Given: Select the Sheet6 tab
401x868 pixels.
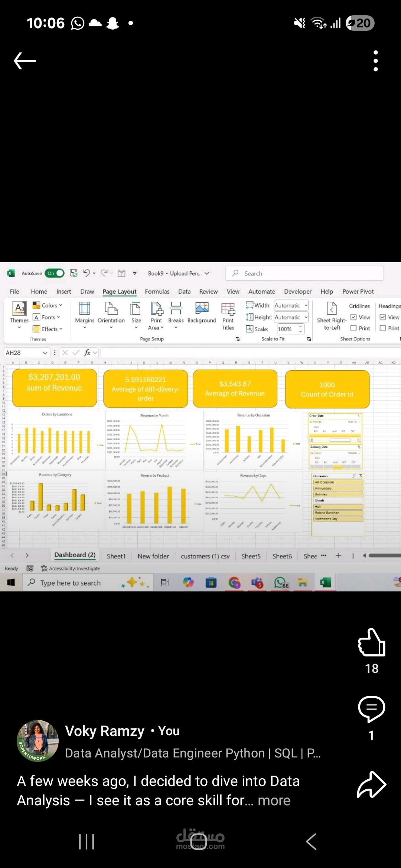Looking at the screenshot, I should [282, 556].
